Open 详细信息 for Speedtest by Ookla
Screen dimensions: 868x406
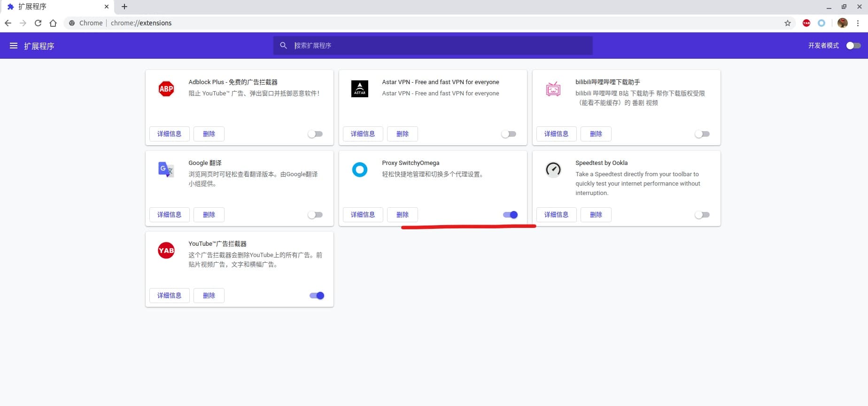[557, 215]
